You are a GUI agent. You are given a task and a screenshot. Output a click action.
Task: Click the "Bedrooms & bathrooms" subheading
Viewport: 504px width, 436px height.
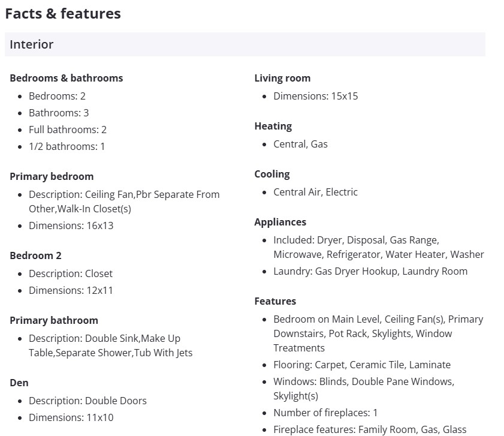point(66,78)
